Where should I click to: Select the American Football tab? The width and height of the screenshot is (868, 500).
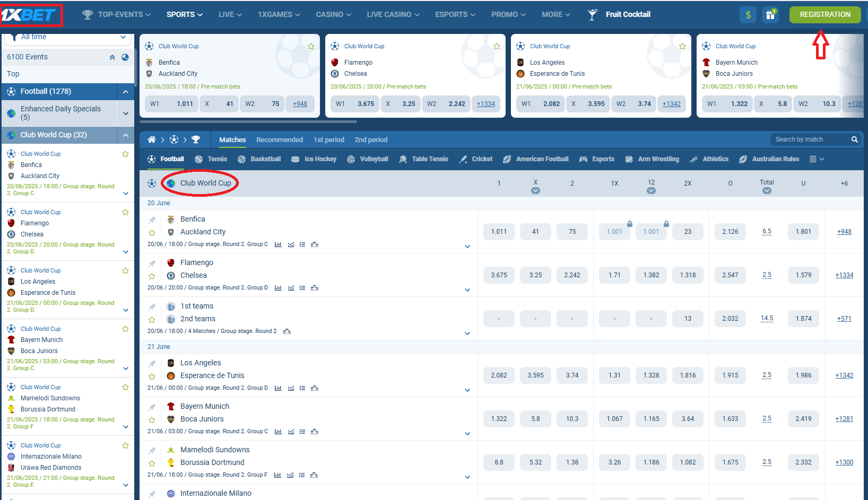[536, 159]
